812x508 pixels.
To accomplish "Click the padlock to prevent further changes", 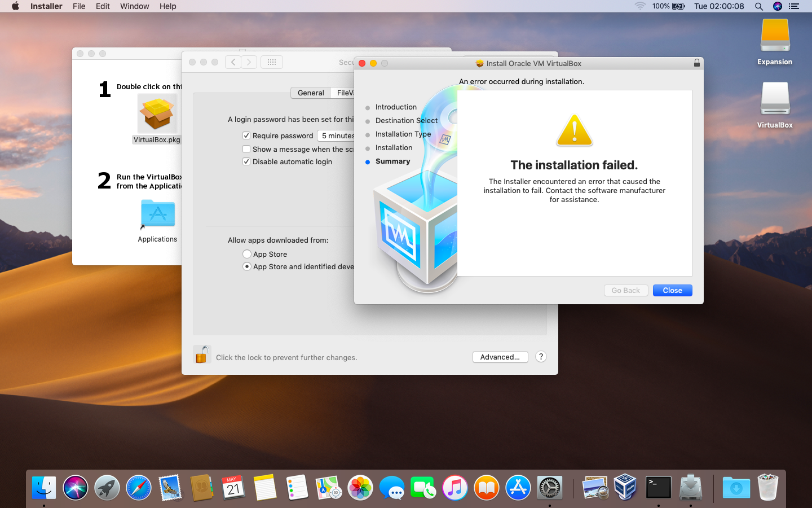I will coord(202,354).
